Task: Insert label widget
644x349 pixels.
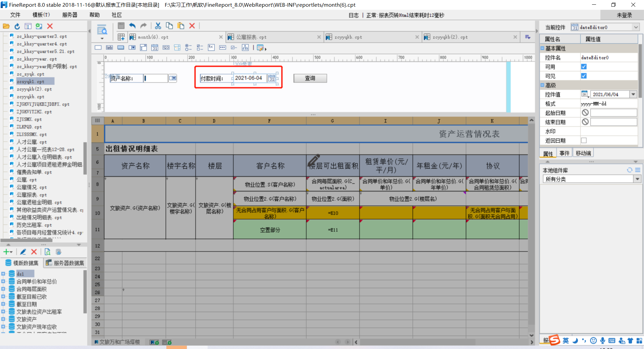Action: (x=109, y=48)
